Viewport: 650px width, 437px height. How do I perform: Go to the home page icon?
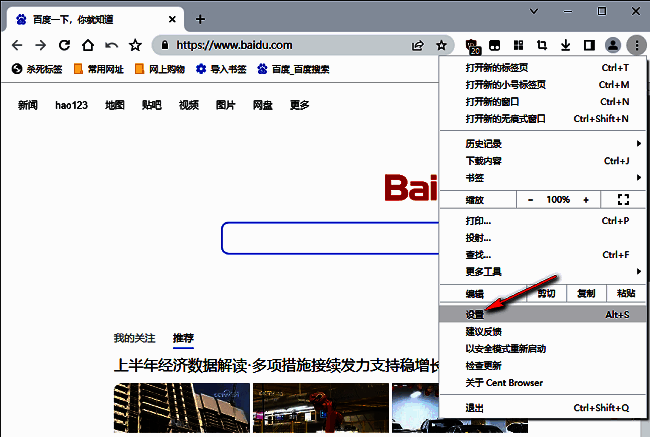[88, 45]
